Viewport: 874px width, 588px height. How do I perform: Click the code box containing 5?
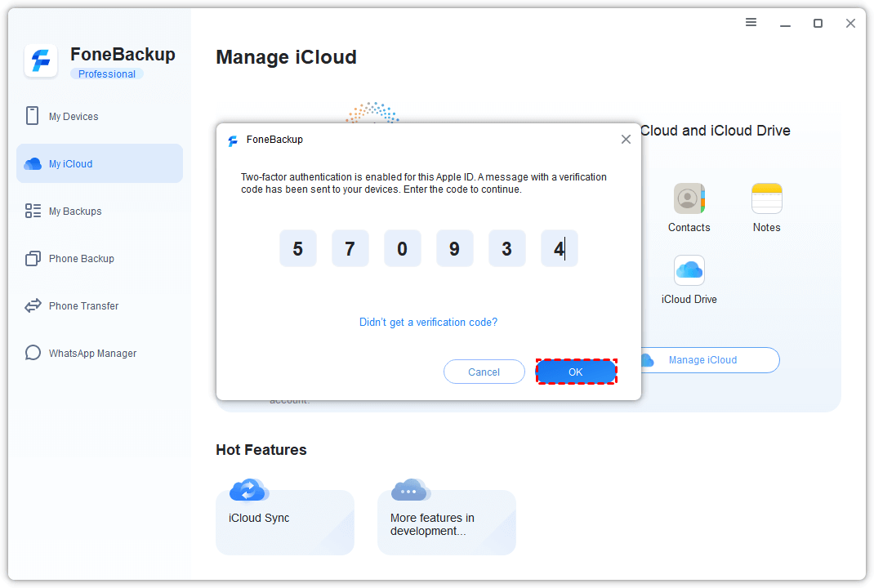click(298, 248)
